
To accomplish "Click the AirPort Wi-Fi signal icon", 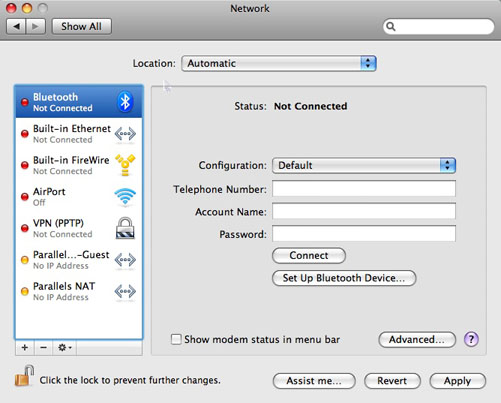I will click(125, 196).
